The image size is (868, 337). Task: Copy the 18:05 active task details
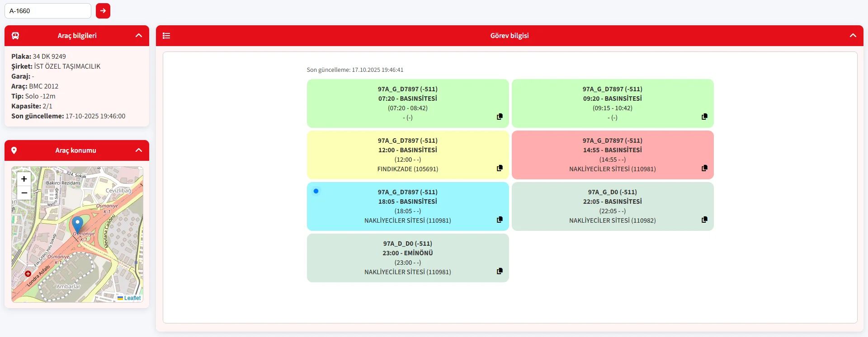click(x=500, y=220)
